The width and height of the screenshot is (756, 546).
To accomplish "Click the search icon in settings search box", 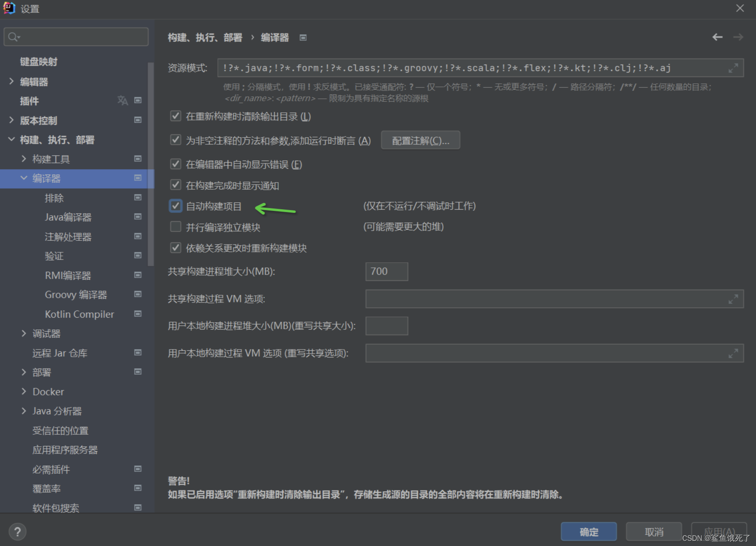I will click(x=14, y=37).
